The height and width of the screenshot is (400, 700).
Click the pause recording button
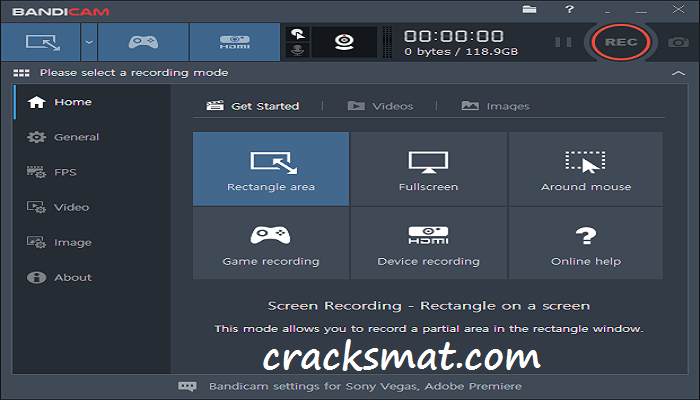563,42
